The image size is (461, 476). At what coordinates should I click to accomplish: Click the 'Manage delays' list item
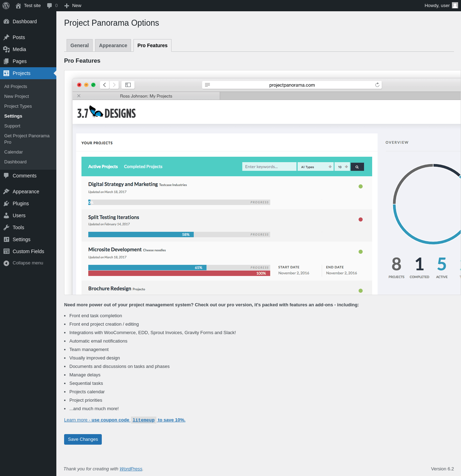point(85,375)
